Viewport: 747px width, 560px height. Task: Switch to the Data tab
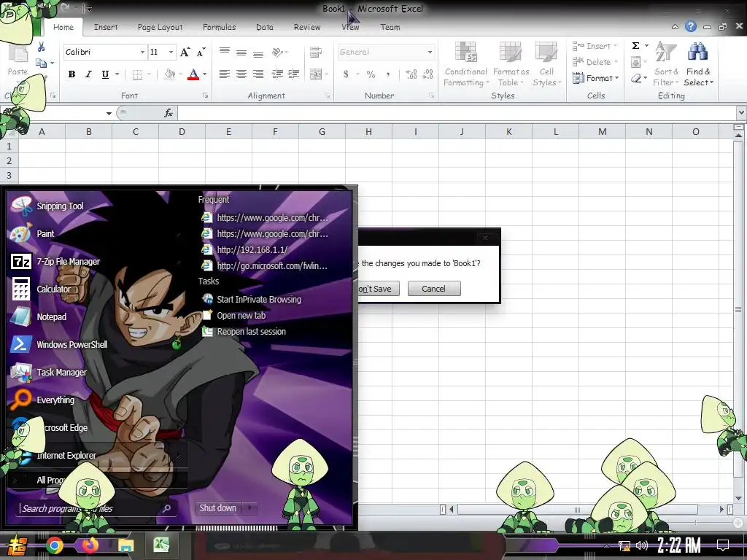click(264, 27)
